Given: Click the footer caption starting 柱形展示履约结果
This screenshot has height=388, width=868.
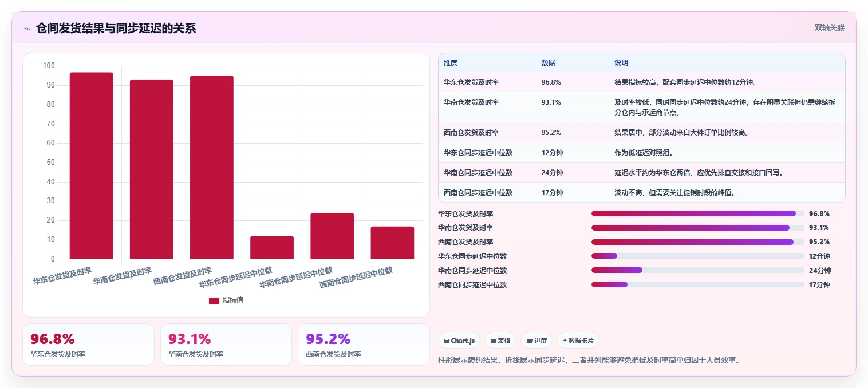Looking at the screenshot, I should click(589, 360).
